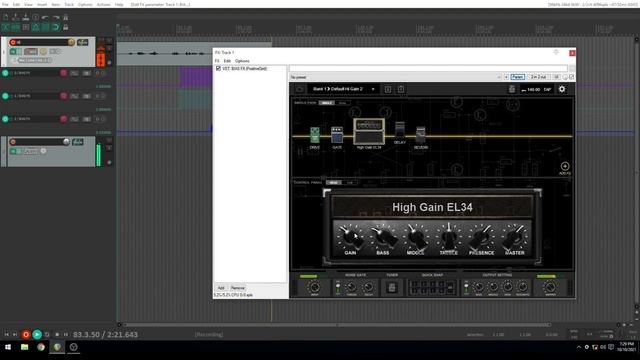Viewport: 640px width, 360px height.
Task: Click the record button in transport
Action: tap(26, 334)
